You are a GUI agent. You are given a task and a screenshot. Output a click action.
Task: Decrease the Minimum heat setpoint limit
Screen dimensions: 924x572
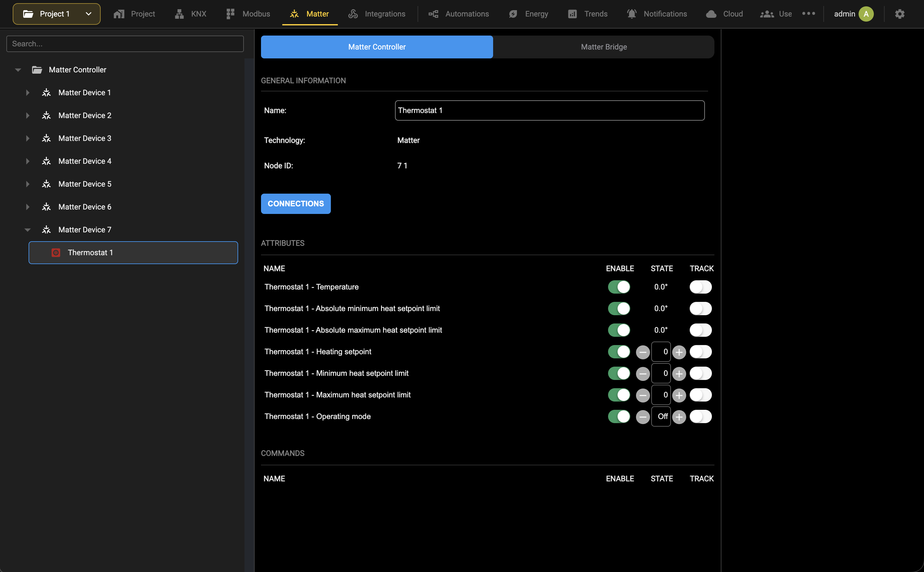642,374
